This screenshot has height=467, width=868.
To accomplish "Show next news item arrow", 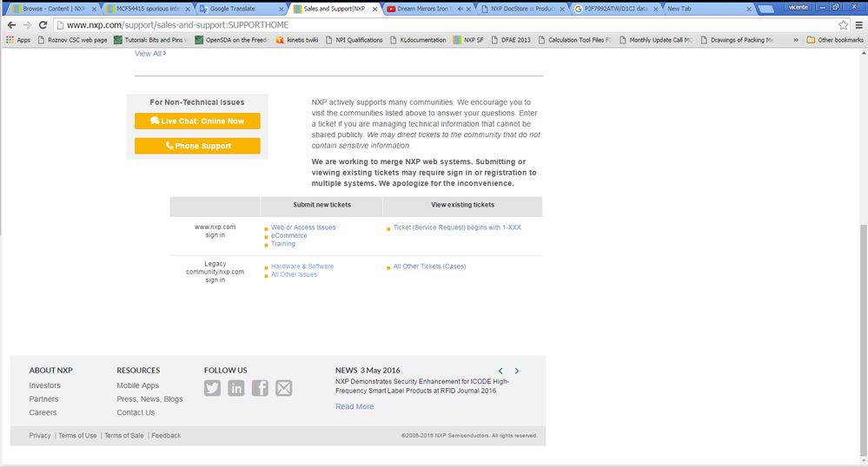I will point(517,371).
